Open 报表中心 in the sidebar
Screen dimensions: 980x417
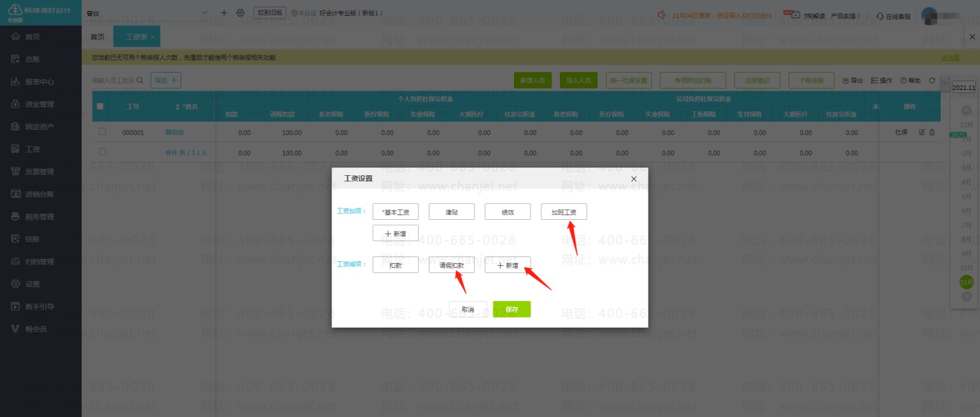(x=40, y=82)
